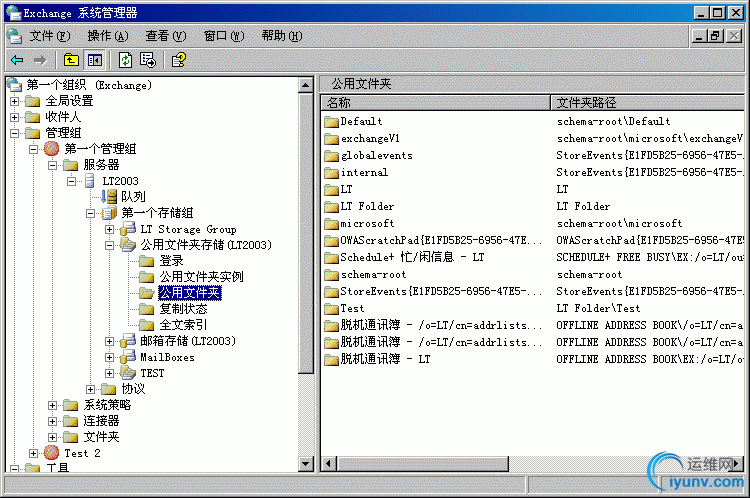The height and width of the screenshot is (498, 750).
Task: Click the TEST public store icon
Action: click(x=128, y=373)
